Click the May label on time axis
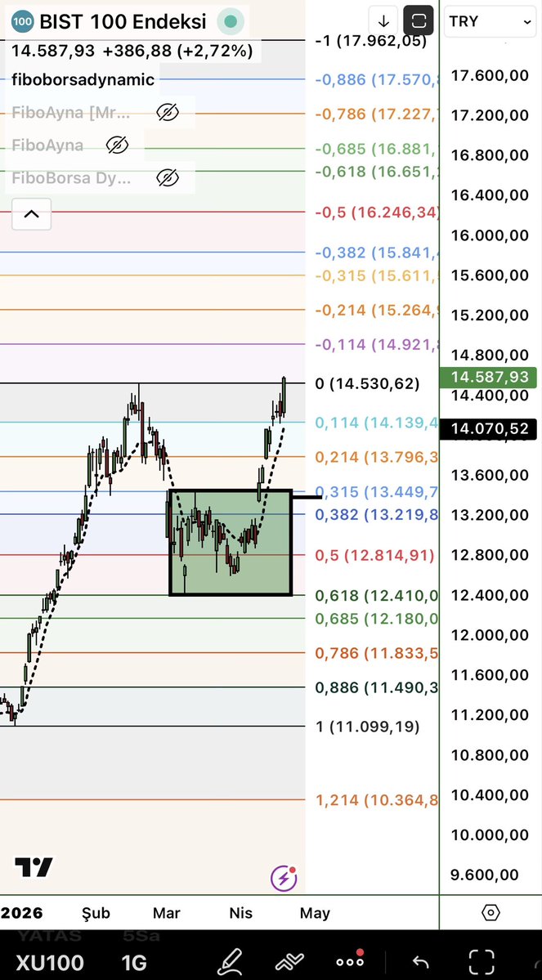 point(315,913)
